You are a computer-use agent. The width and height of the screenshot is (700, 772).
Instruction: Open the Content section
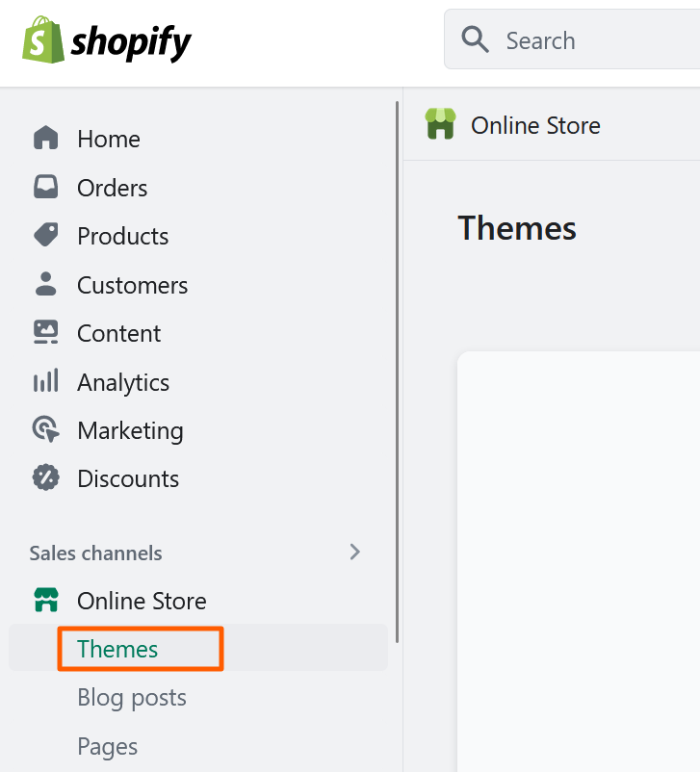tap(118, 333)
